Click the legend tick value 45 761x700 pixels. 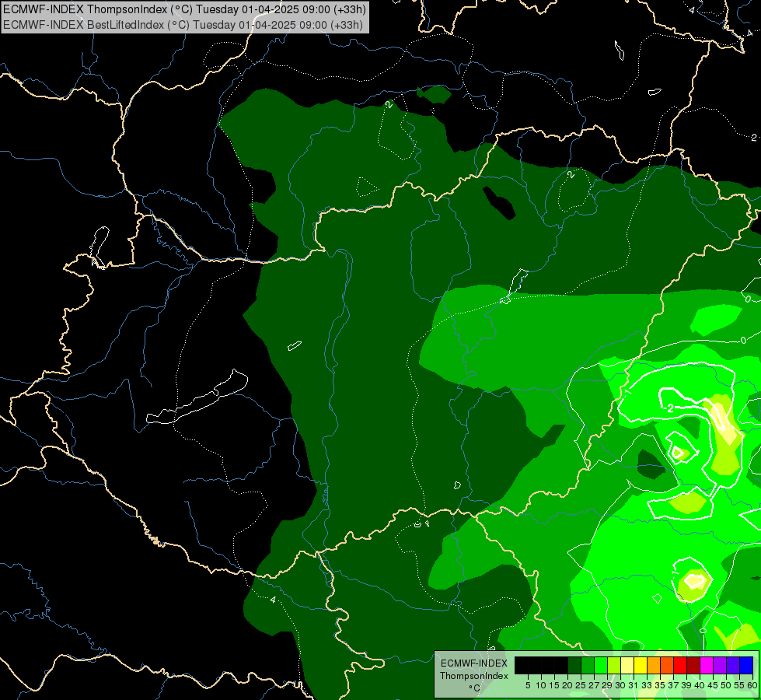(713, 685)
